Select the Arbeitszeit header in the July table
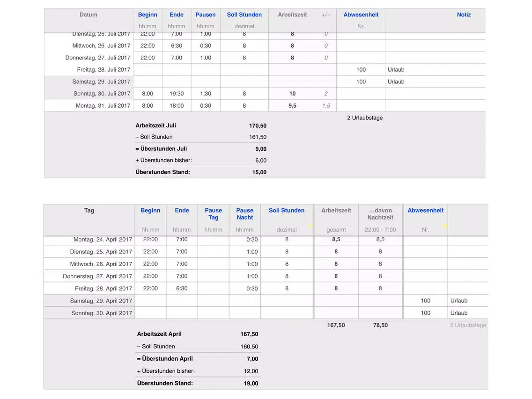The image size is (532, 399). pos(293,15)
